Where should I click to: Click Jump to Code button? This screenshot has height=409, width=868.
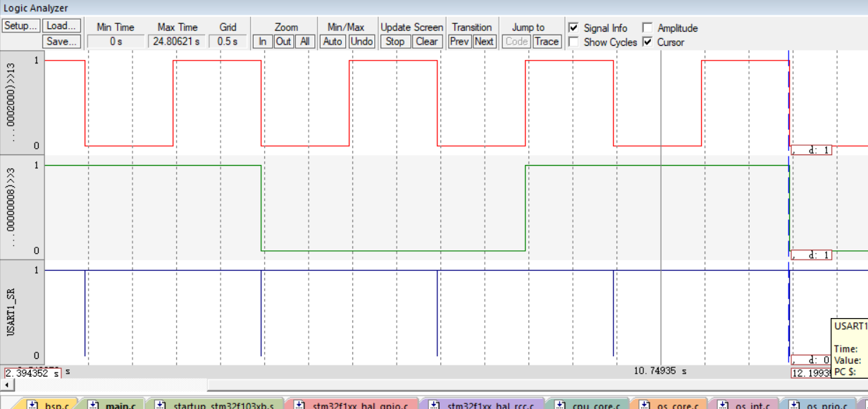click(517, 42)
